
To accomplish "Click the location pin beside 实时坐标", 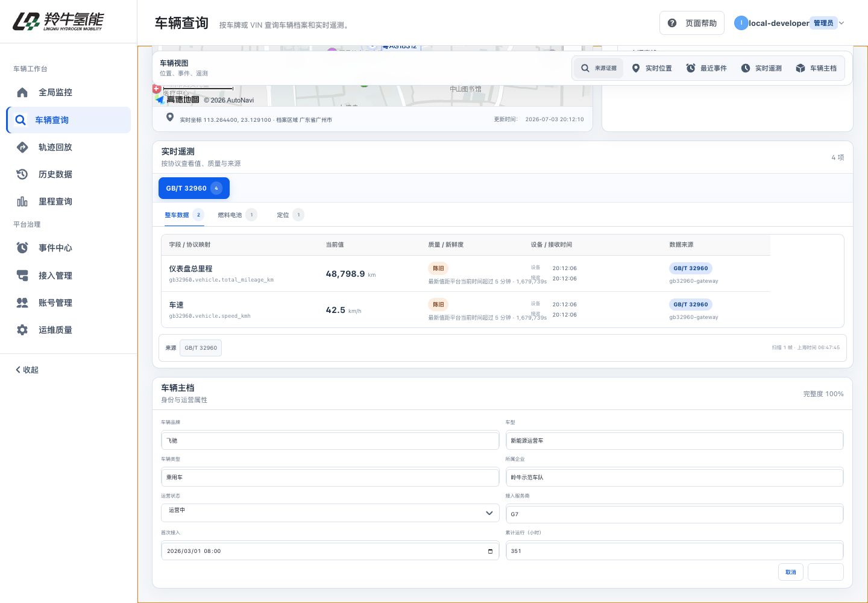I will 170,118.
